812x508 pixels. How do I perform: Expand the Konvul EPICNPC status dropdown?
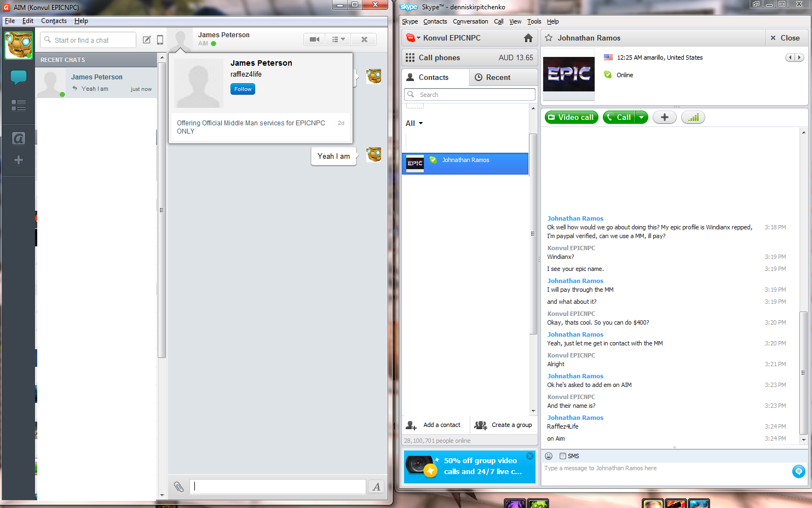click(419, 38)
